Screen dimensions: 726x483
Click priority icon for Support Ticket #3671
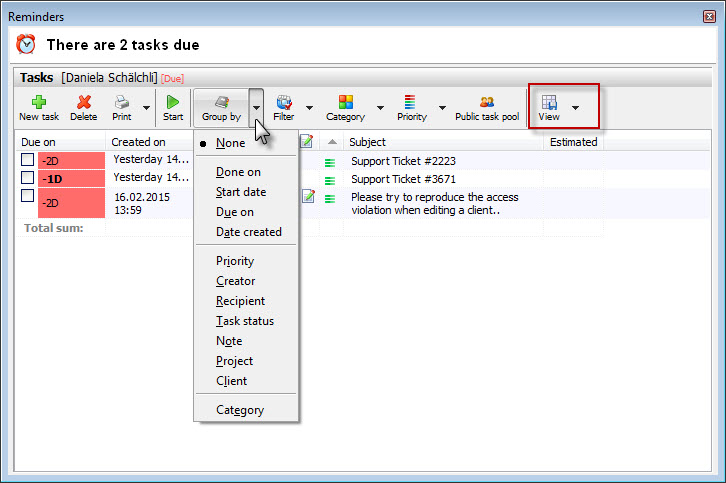point(330,181)
